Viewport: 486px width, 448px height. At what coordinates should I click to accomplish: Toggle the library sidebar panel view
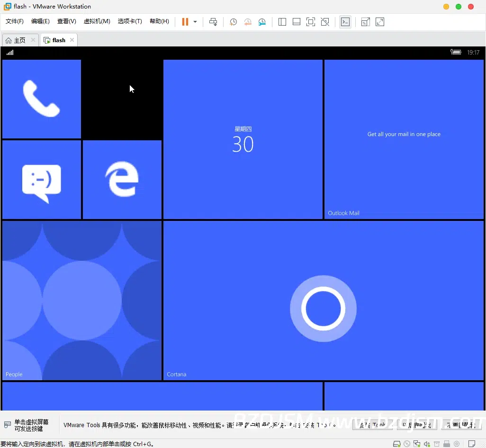pos(282,22)
